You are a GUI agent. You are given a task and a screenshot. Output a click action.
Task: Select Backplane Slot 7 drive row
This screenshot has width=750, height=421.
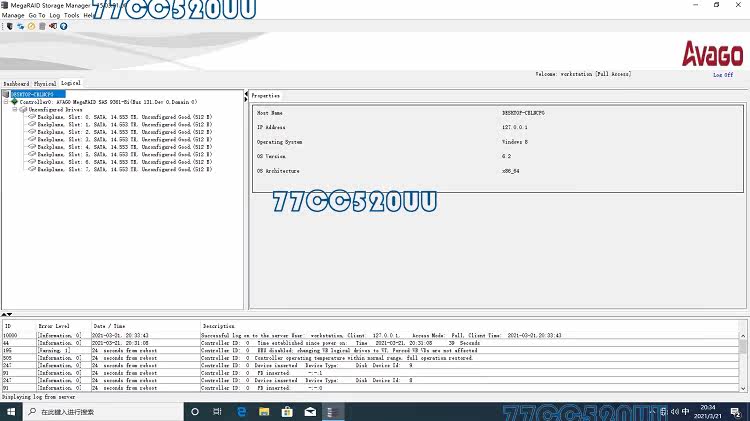click(x=125, y=169)
